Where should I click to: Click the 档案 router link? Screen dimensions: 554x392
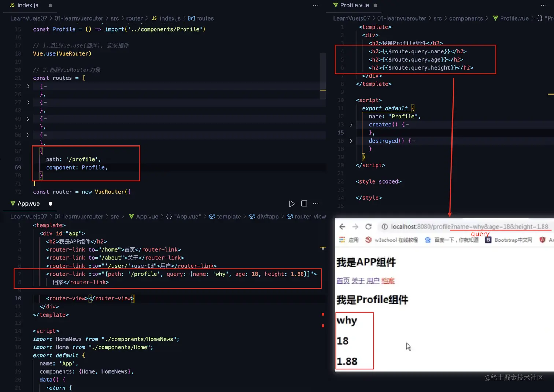[388, 281]
